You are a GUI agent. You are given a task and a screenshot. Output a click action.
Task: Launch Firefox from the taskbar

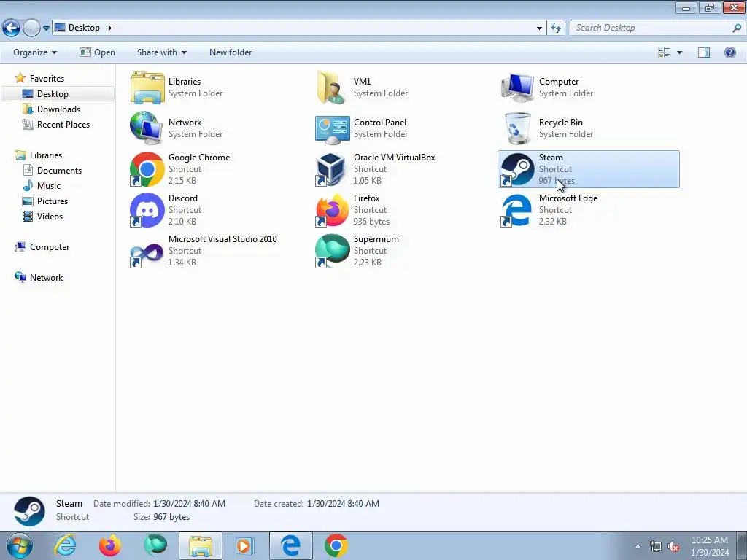point(110,545)
